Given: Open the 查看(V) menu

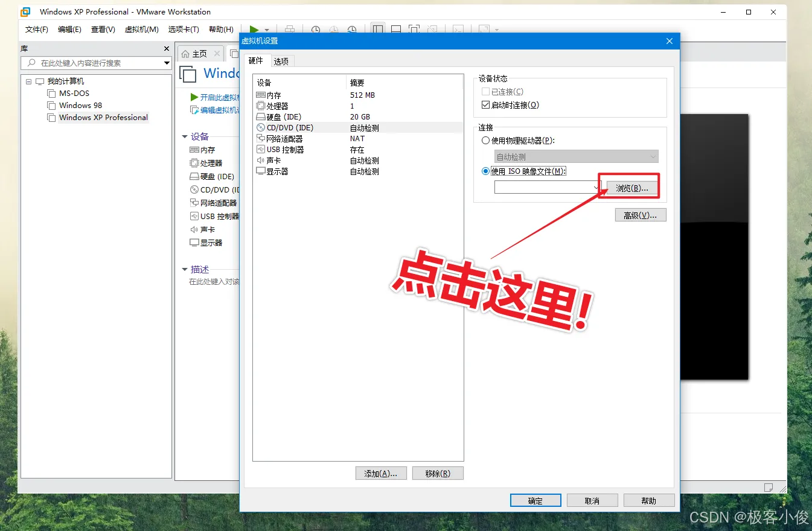Looking at the screenshot, I should pyautogui.click(x=103, y=30).
